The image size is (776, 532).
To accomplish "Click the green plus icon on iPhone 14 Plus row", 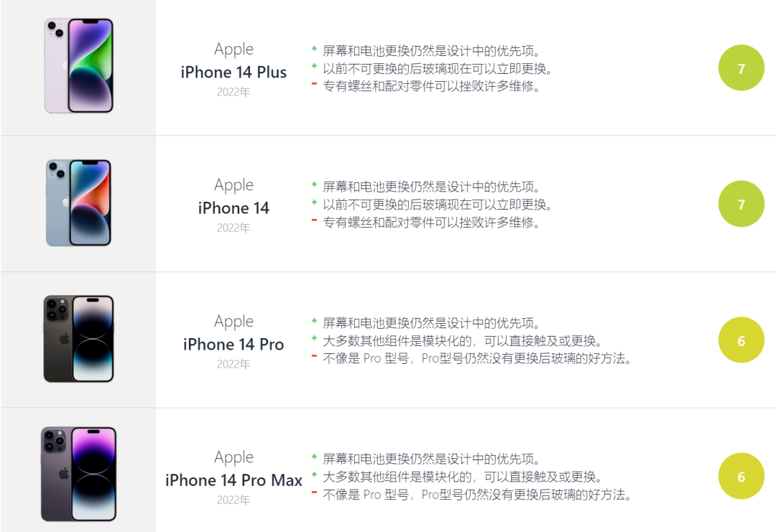I will 314,49.
